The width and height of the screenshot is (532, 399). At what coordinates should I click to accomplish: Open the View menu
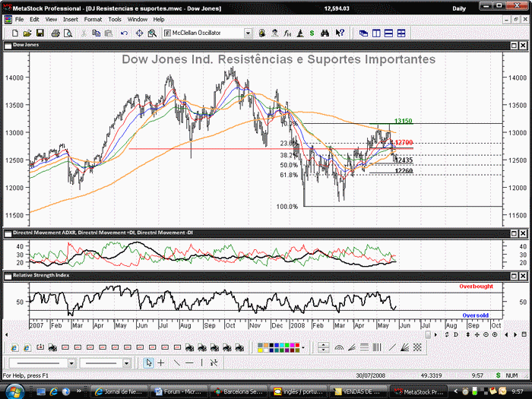[51, 20]
